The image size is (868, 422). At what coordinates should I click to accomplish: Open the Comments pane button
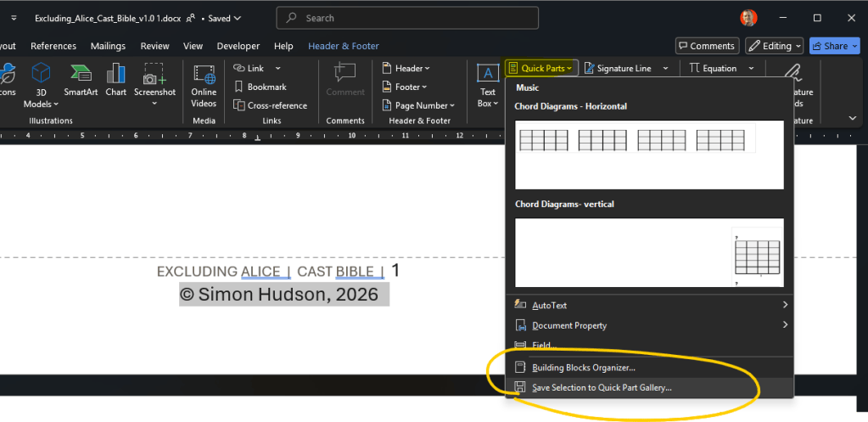708,46
